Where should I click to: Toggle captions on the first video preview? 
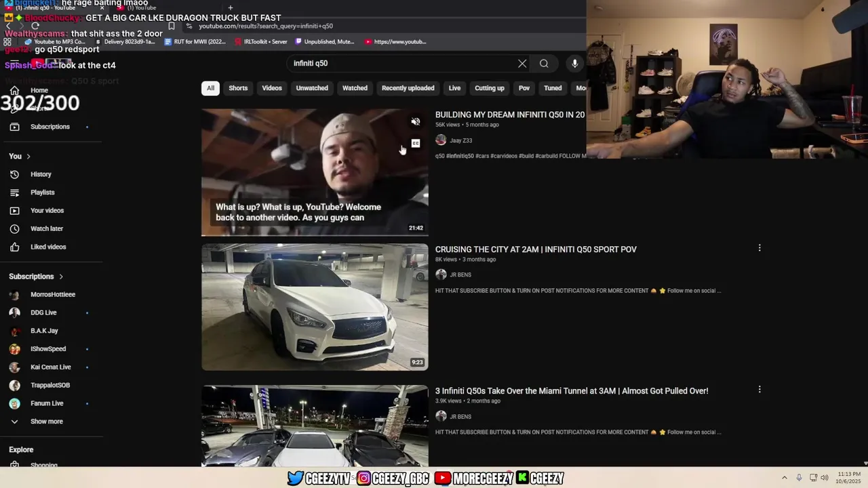tap(416, 144)
